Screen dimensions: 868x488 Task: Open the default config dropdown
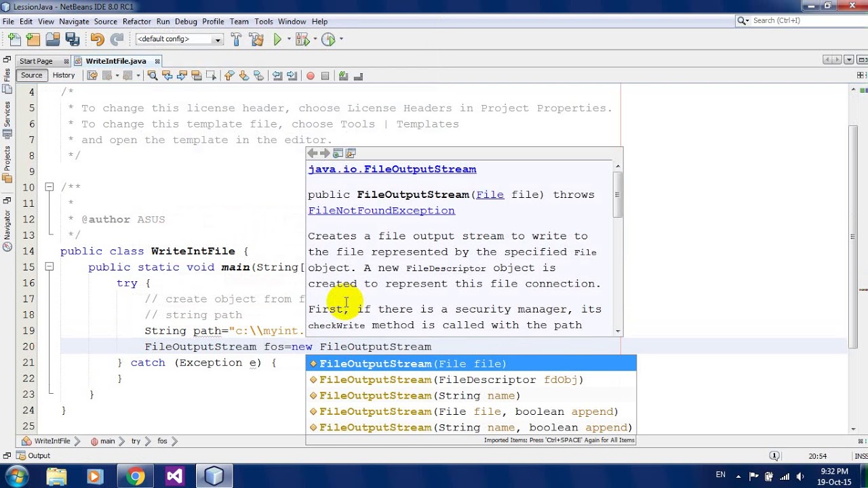click(179, 39)
